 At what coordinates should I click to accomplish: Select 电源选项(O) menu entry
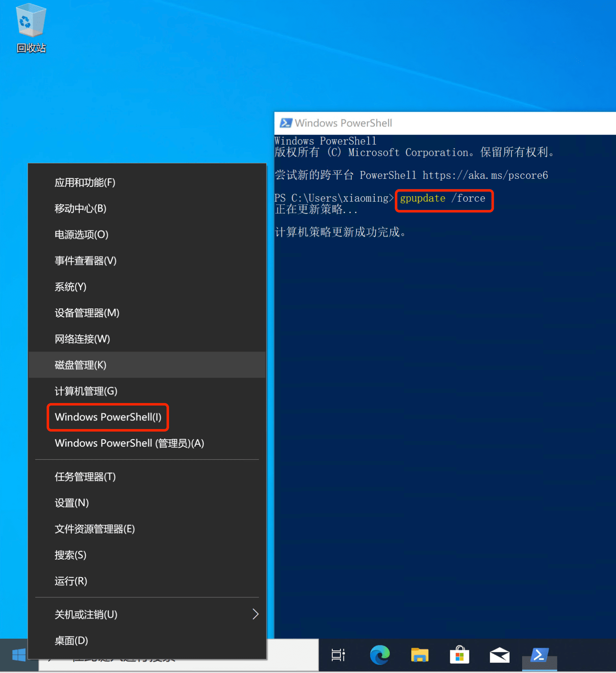[x=147, y=234]
